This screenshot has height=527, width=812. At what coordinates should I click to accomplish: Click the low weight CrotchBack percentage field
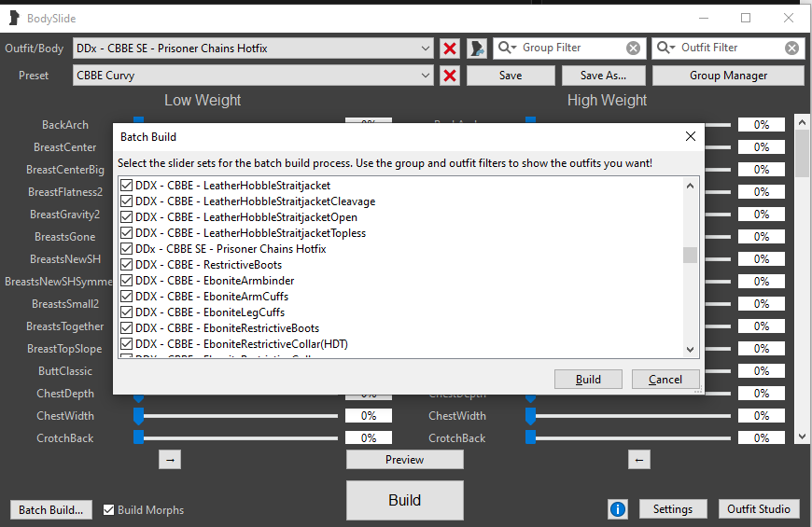pyautogui.click(x=369, y=438)
